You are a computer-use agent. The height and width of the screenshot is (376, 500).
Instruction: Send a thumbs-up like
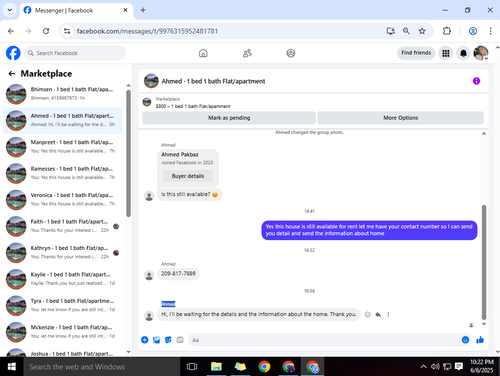coord(480,340)
